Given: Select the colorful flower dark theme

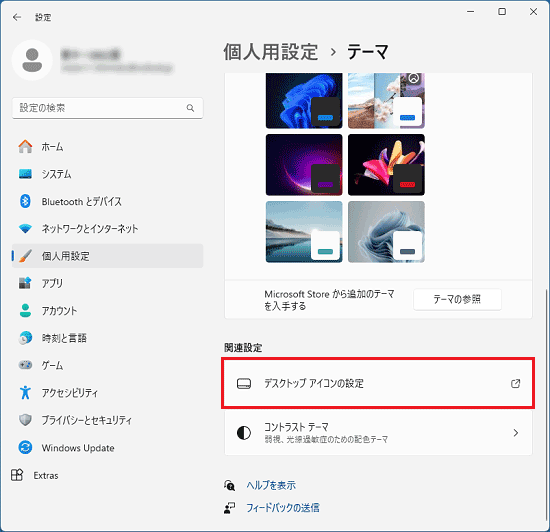Looking at the screenshot, I should tap(386, 165).
